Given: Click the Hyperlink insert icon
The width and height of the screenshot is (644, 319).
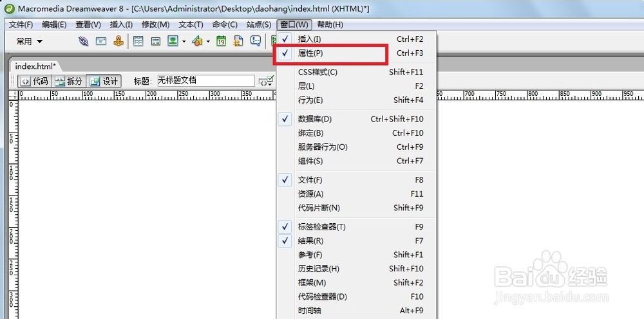Looking at the screenshot, I should pyautogui.click(x=83, y=41).
